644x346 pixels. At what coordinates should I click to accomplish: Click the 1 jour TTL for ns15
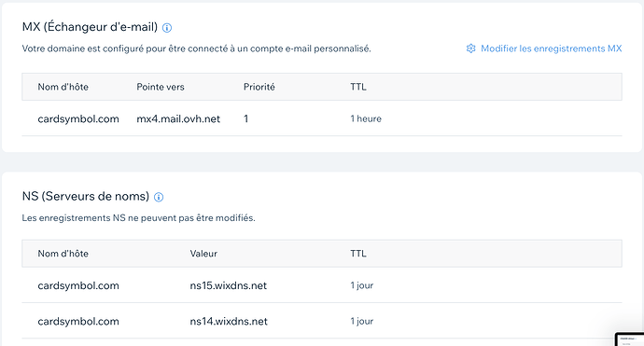point(362,285)
